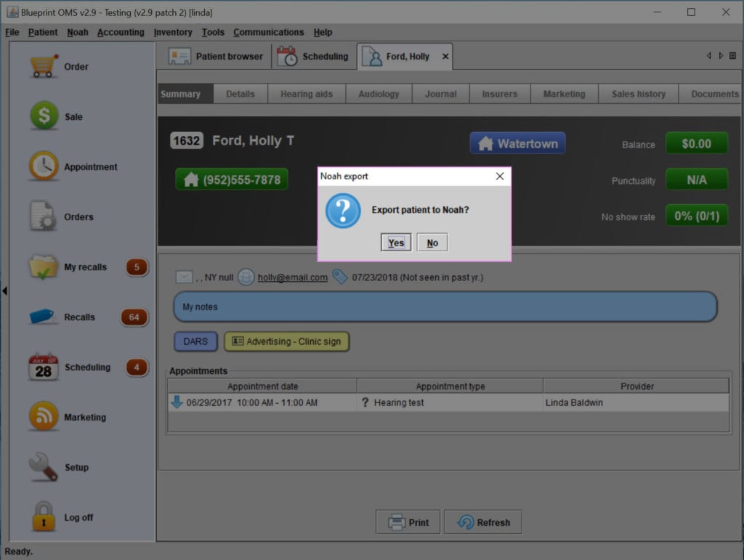Image resolution: width=744 pixels, height=560 pixels.
Task: Confirm export by clicking Yes
Action: click(x=395, y=242)
